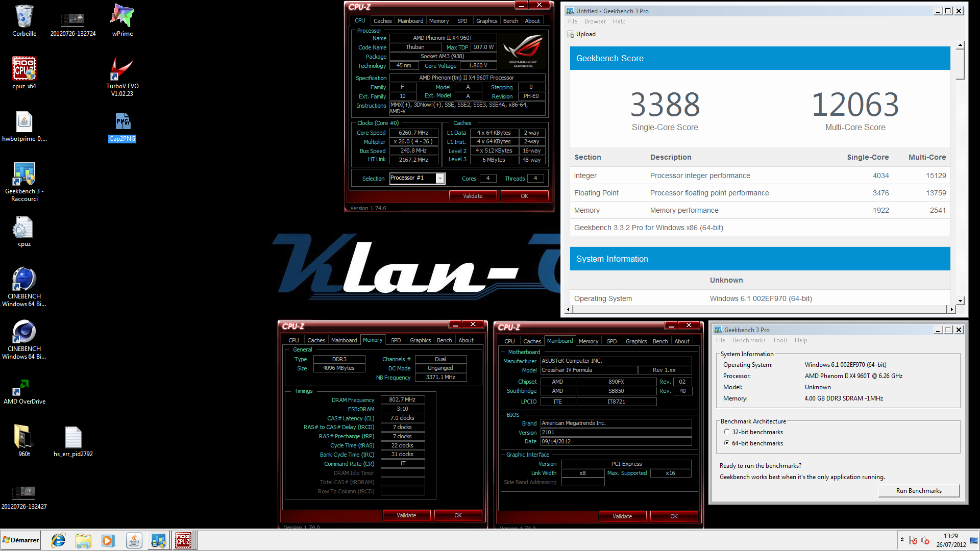Open the Corbeille recycle bin icon
The height and width of the screenshot is (551, 980).
coord(24,21)
